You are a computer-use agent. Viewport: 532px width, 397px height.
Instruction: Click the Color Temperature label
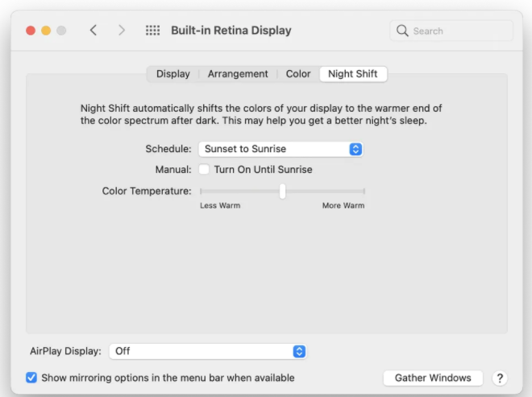coord(147,191)
